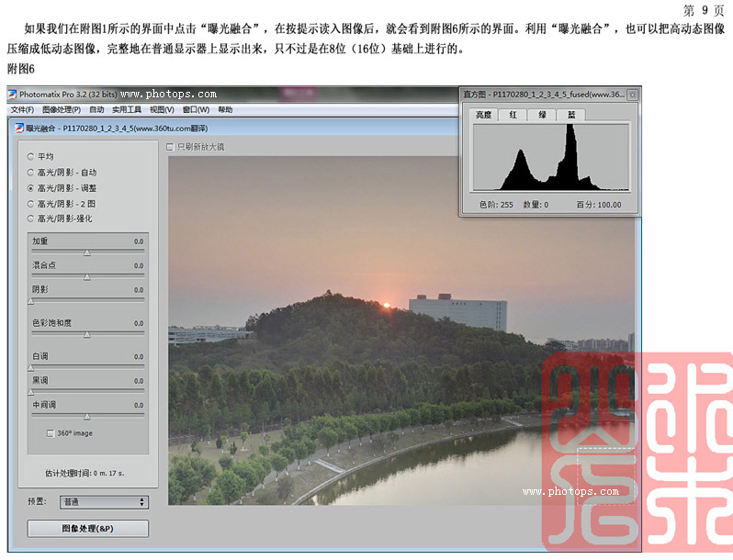
Task: Select 高光/阴影-强化 option
Action: [x=30, y=218]
